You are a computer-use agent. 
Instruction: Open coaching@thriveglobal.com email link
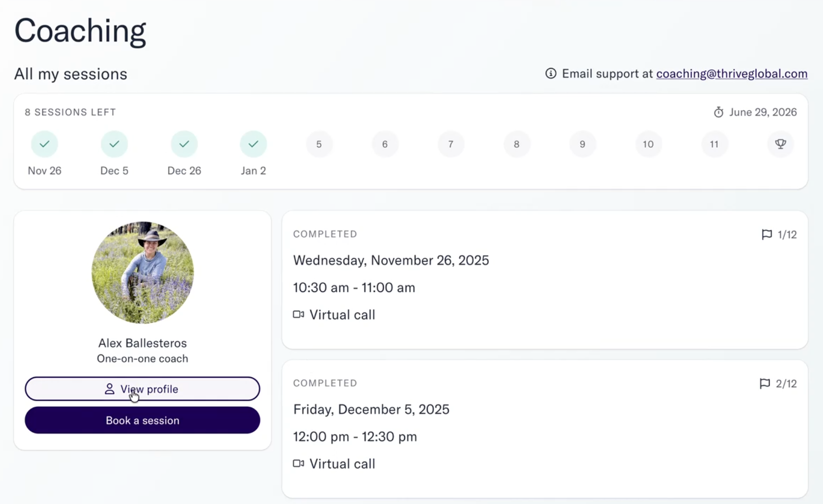point(732,73)
